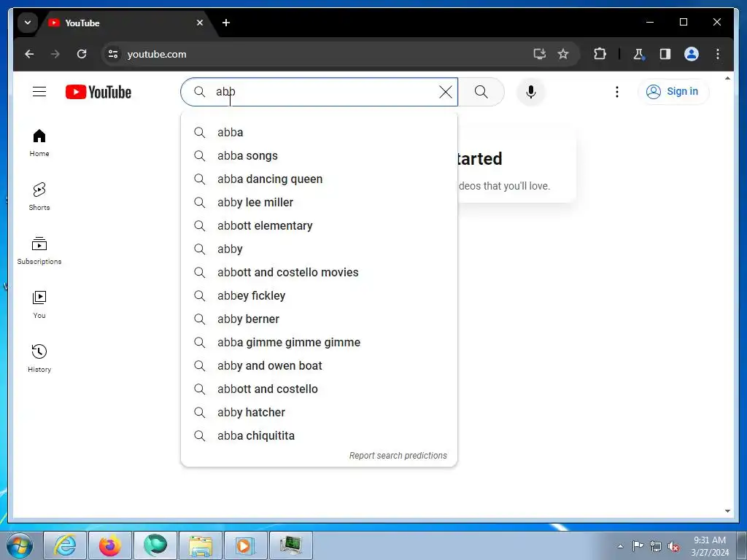Choose 'abby berner' suggestion
The width and height of the screenshot is (747, 560).
pyautogui.click(x=320, y=319)
